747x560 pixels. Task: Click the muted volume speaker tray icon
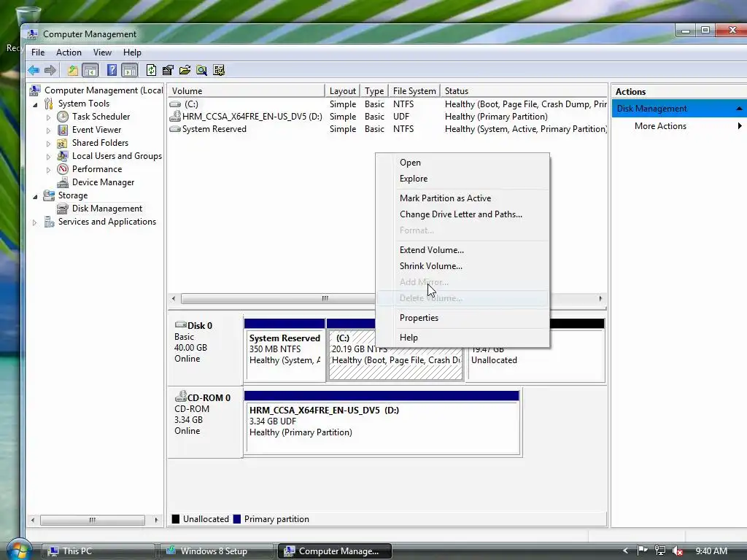(677, 551)
